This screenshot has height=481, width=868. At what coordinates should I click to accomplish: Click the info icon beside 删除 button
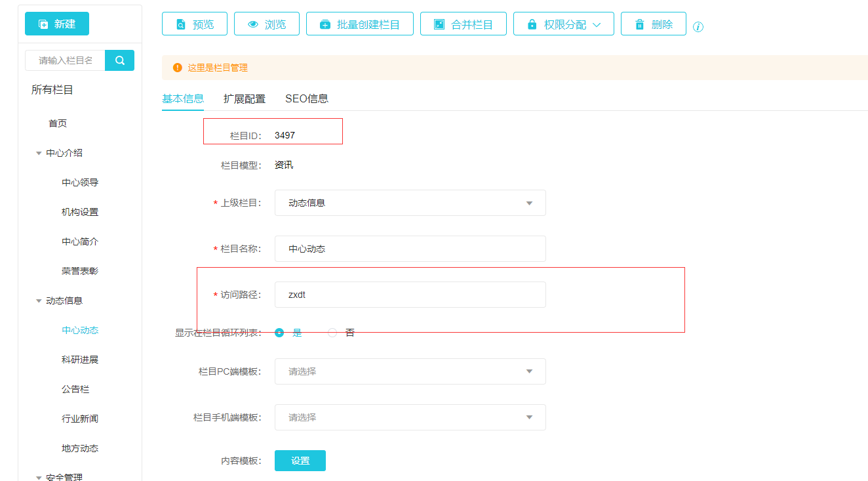(698, 27)
